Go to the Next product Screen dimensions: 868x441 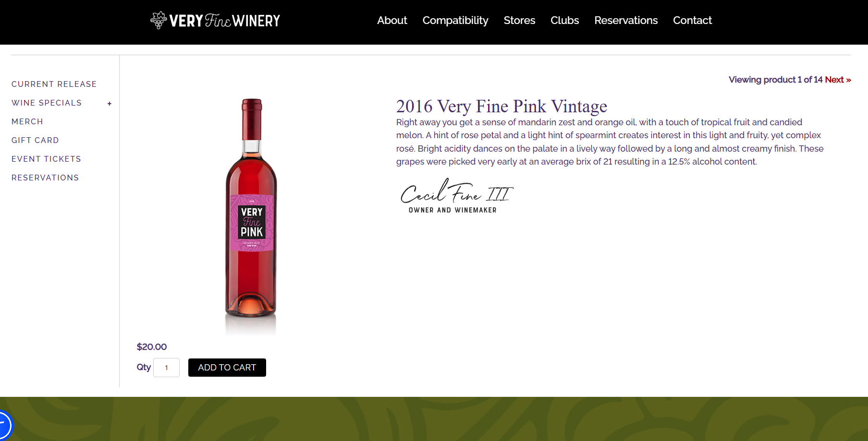(x=838, y=80)
